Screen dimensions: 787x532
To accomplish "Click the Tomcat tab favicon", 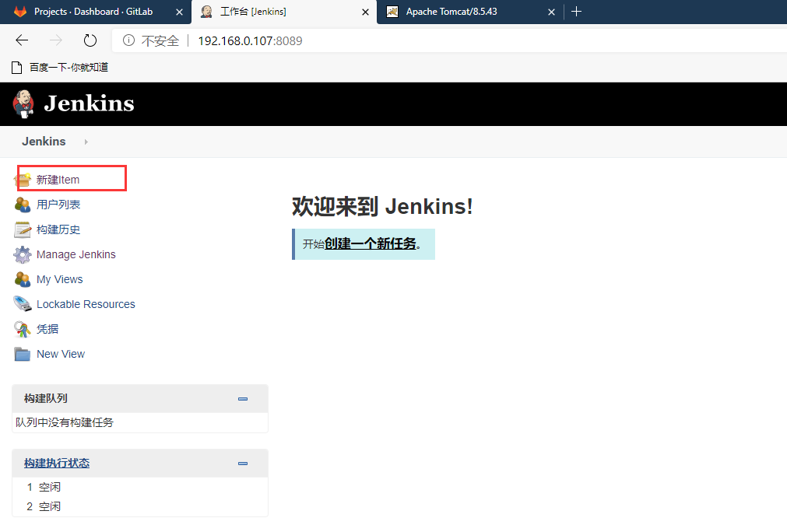I will click(x=392, y=12).
